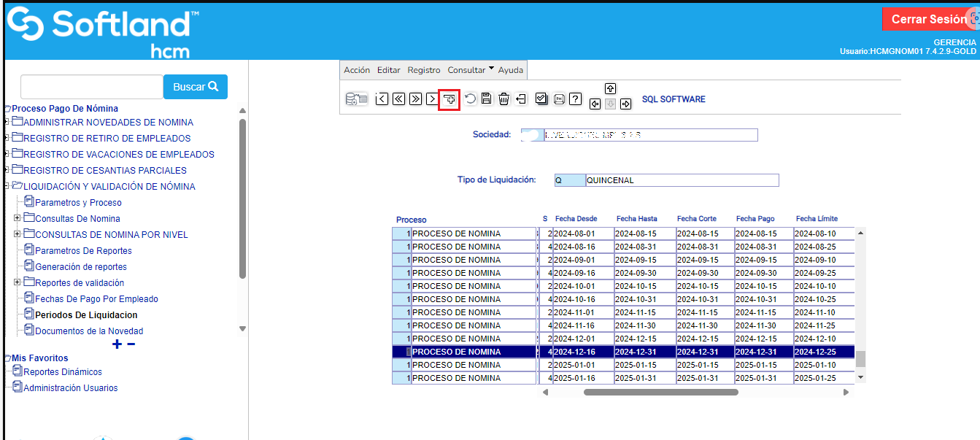Click Fecha Límite cell 2024-08-10
This screenshot has width=980, height=440.
pos(823,233)
